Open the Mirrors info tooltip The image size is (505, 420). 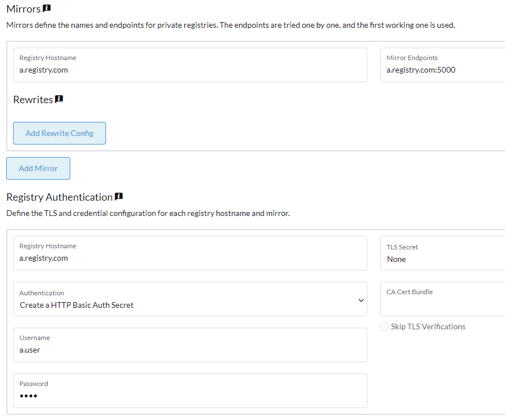(47, 9)
